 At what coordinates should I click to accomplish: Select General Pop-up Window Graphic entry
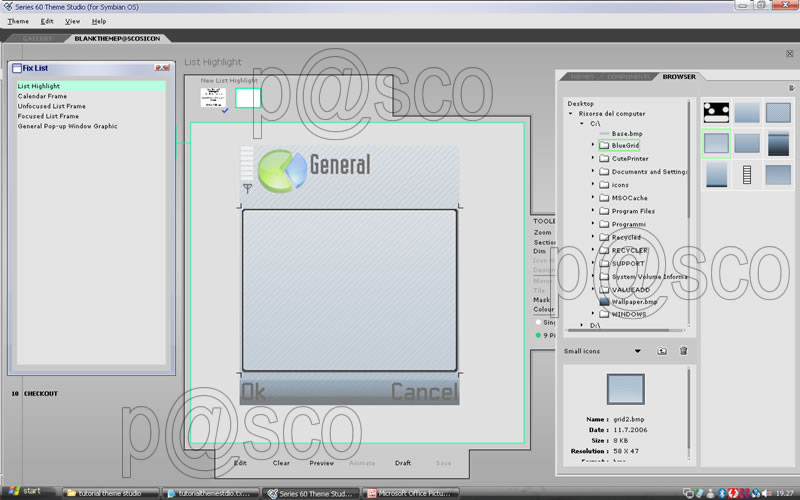pos(68,126)
